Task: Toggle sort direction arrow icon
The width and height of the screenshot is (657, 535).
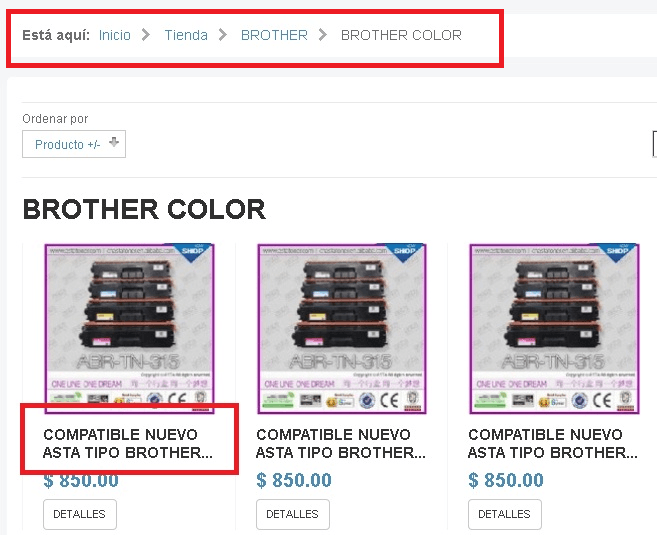Action: [114, 142]
